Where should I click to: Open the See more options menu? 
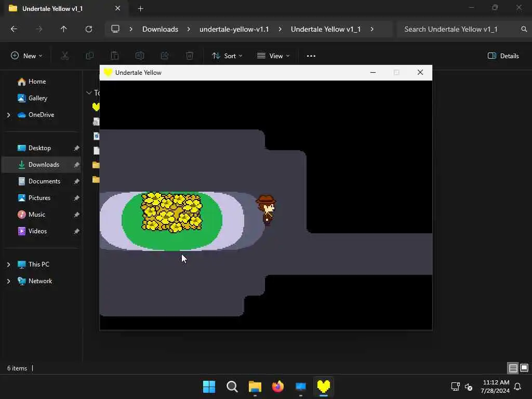pyautogui.click(x=311, y=56)
